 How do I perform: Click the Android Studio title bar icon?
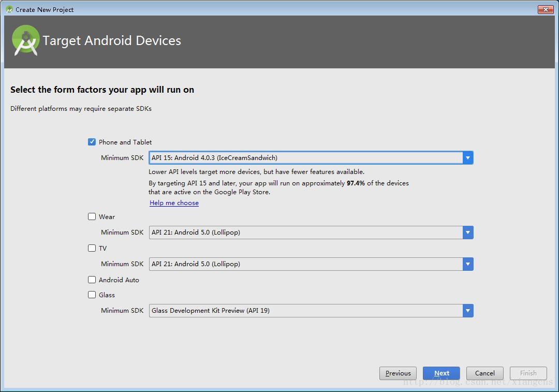9,9
